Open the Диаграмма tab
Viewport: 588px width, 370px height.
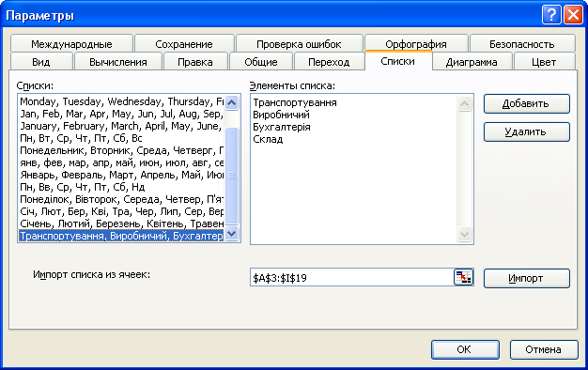pos(472,62)
